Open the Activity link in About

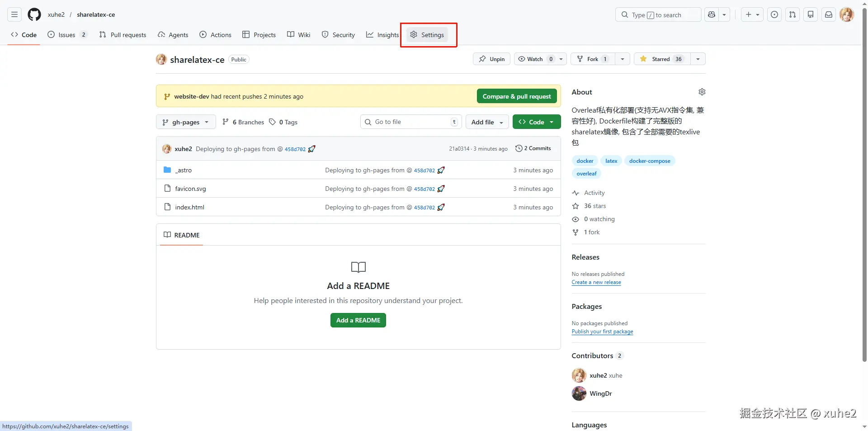[588, 193]
